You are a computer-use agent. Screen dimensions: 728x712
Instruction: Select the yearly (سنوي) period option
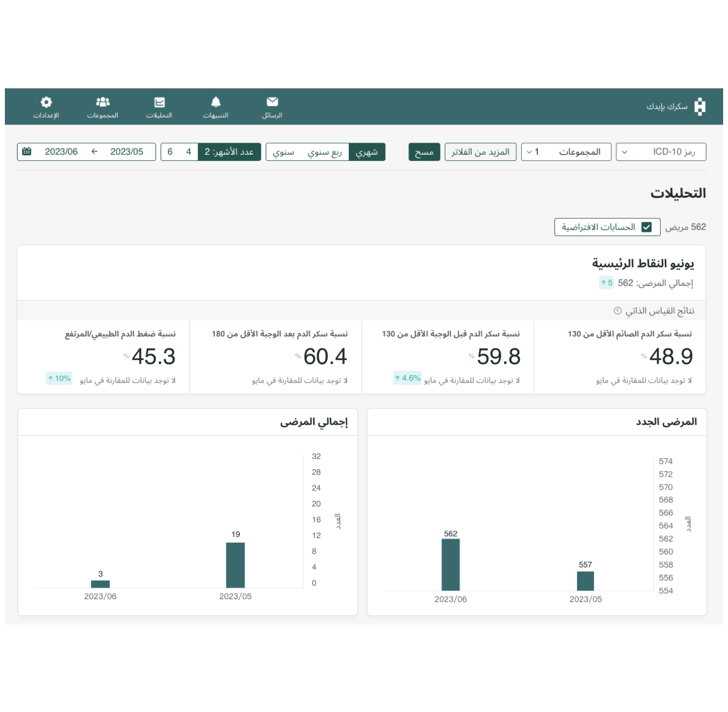(283, 152)
